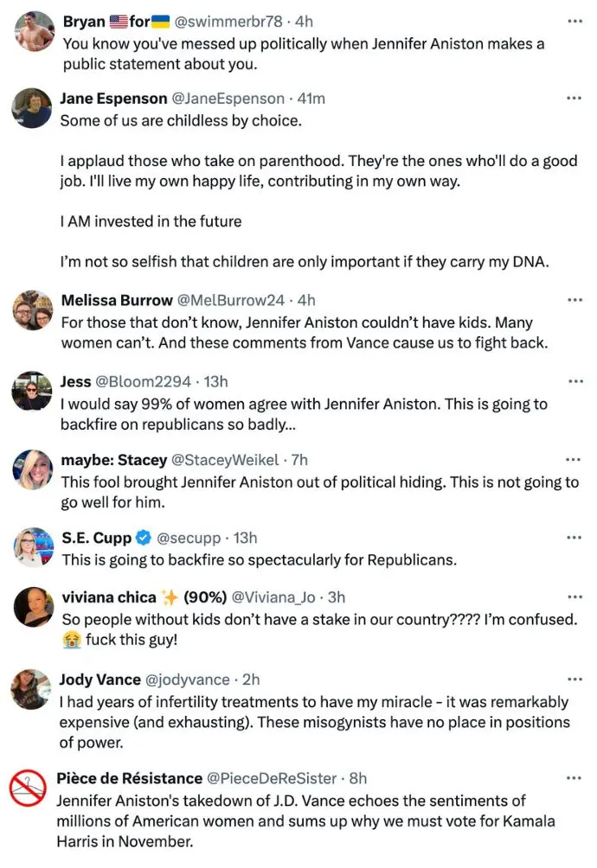This screenshot has width=597, height=868.
Task: View Jane Espenson's avatar
Action: 33,109
